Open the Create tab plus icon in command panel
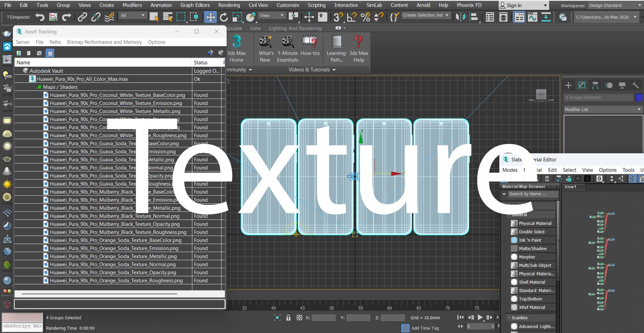The image size is (644, 333). (568, 85)
